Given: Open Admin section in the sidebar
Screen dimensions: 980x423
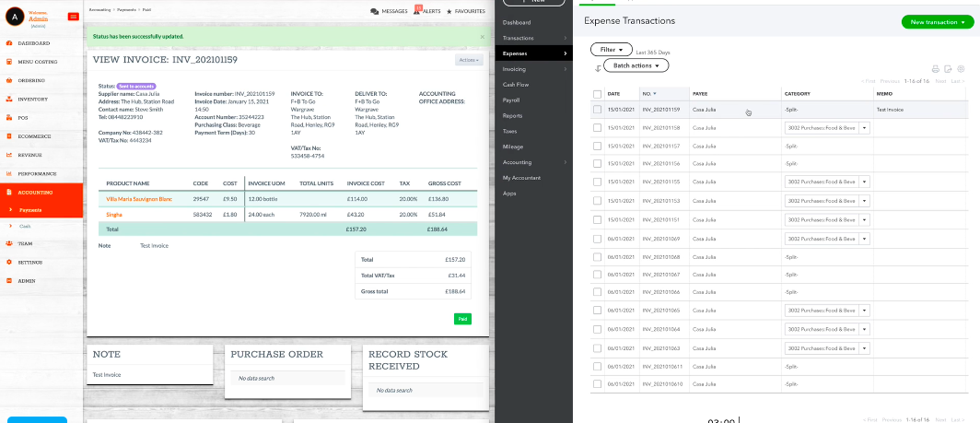Looking at the screenshot, I should coord(26,281).
